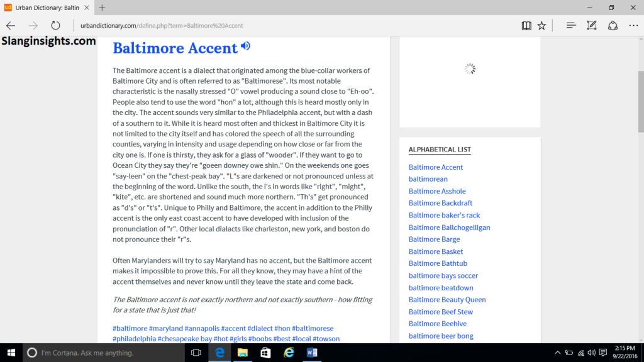Select the #accent hashtag
Screen dimensions: 644x362
(233, 328)
